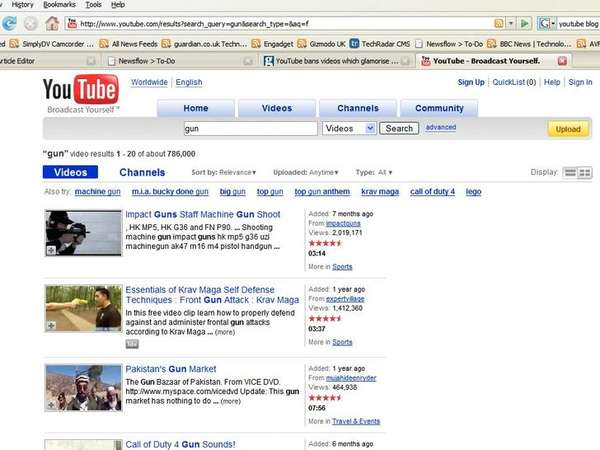Try the machine gun suggestion

click(98, 192)
